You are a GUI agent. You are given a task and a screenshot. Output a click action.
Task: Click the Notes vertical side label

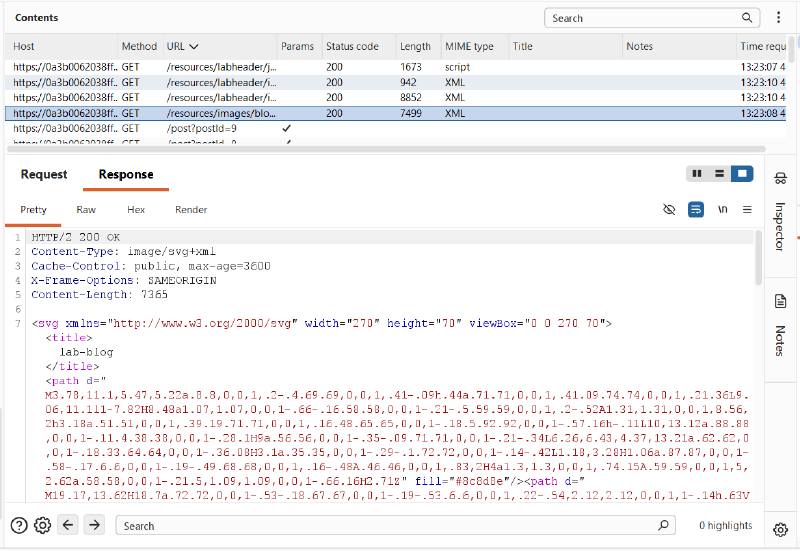(780, 340)
